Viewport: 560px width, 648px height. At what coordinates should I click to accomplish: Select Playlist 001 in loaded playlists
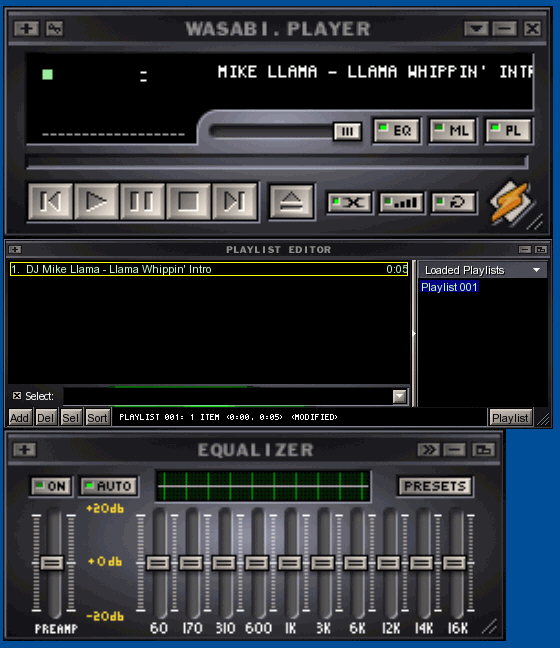pos(449,287)
